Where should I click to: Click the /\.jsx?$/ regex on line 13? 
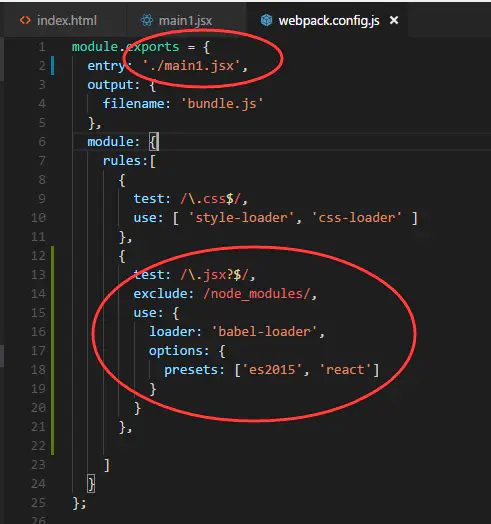click(214, 275)
